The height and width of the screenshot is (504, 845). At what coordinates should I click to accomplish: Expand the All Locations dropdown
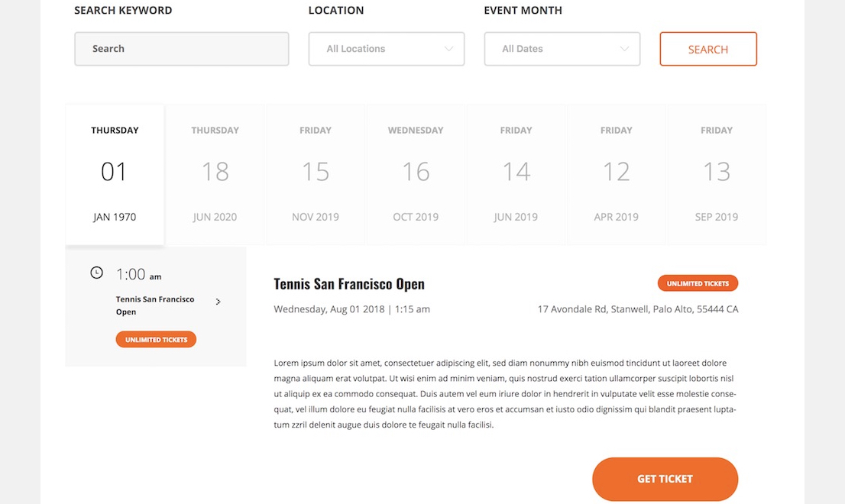(x=386, y=49)
